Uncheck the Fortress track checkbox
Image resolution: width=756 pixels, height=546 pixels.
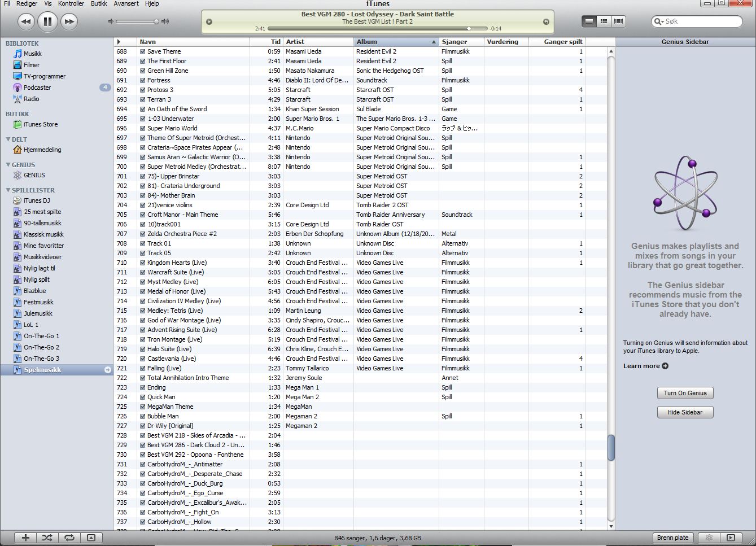(x=143, y=80)
